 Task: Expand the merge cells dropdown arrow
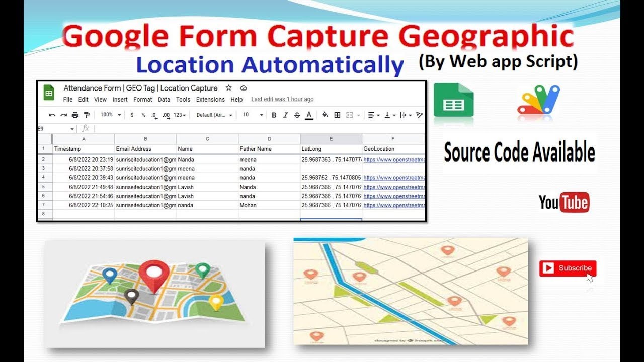click(358, 115)
